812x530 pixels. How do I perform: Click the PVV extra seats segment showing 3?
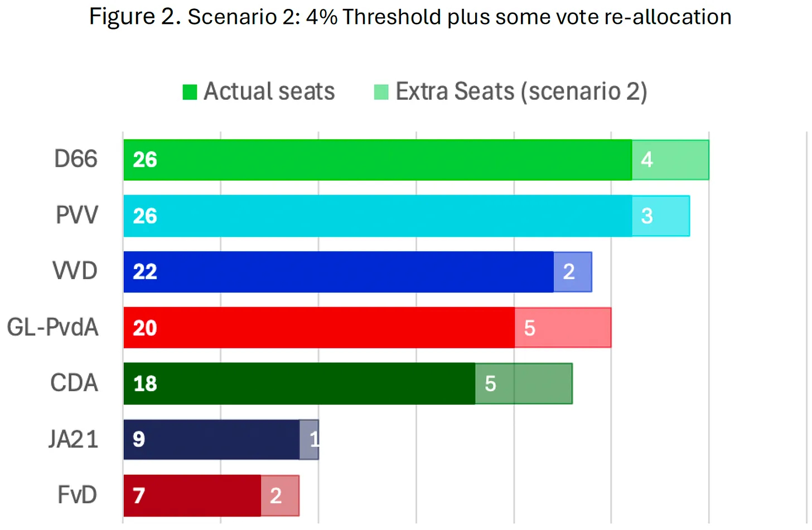[661, 216]
